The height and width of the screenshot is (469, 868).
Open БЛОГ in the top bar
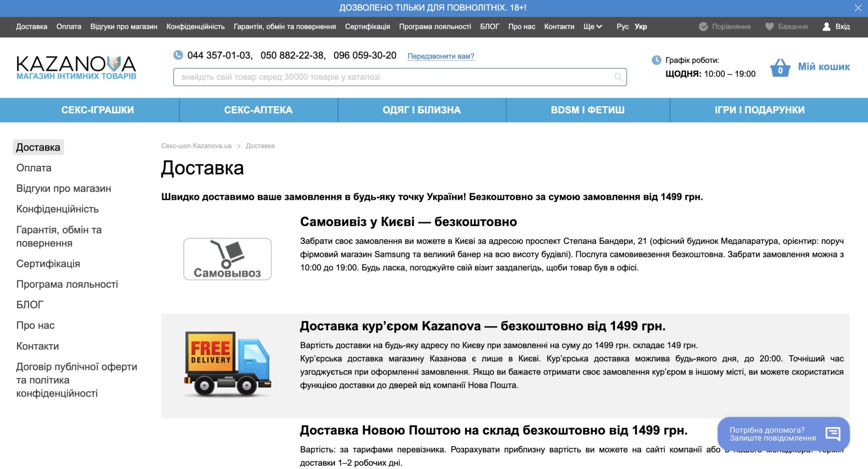coord(490,27)
